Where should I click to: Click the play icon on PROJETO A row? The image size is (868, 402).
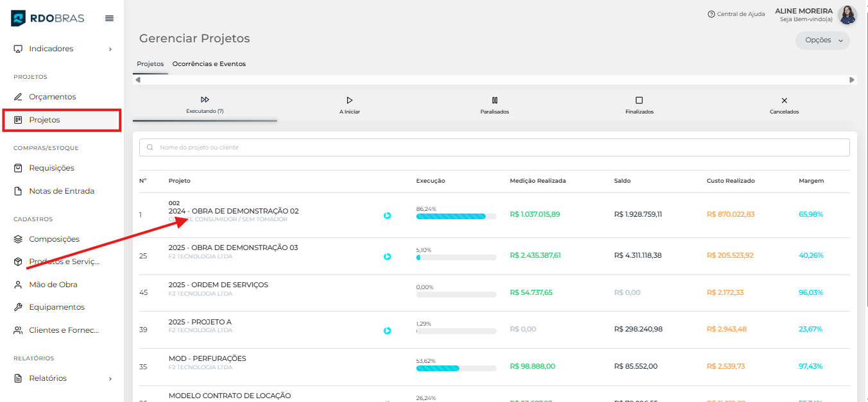click(x=387, y=331)
